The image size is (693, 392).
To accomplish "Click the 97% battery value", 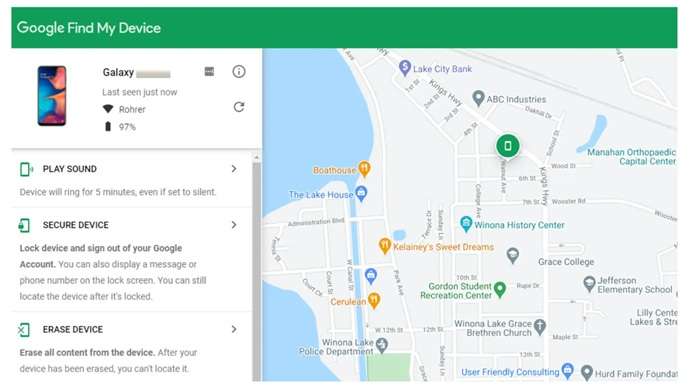I will (x=127, y=127).
